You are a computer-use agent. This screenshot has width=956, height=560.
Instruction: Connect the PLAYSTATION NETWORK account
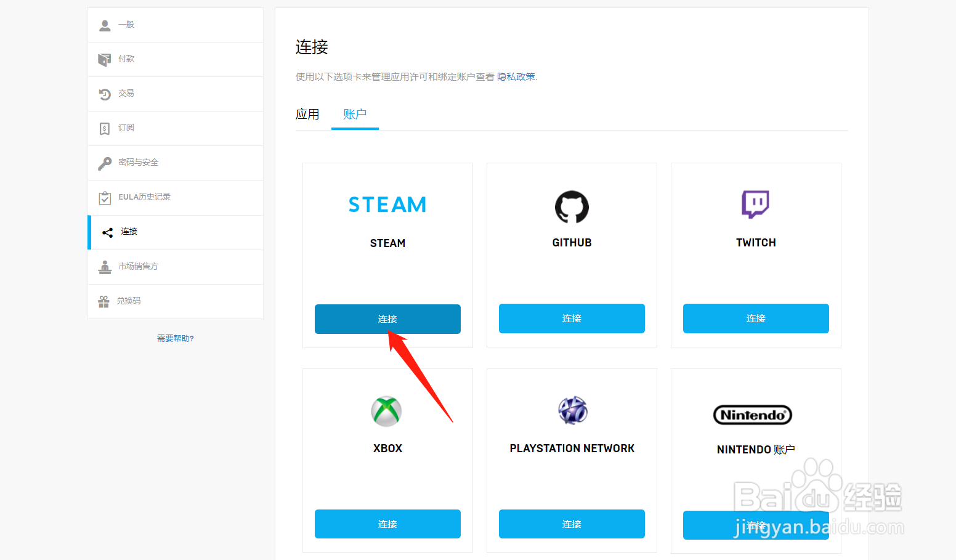(572, 524)
